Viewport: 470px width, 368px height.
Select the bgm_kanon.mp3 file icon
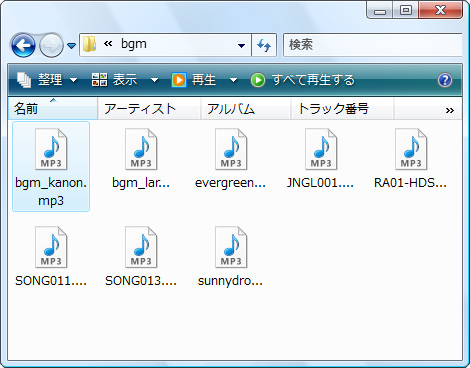[x=51, y=149]
